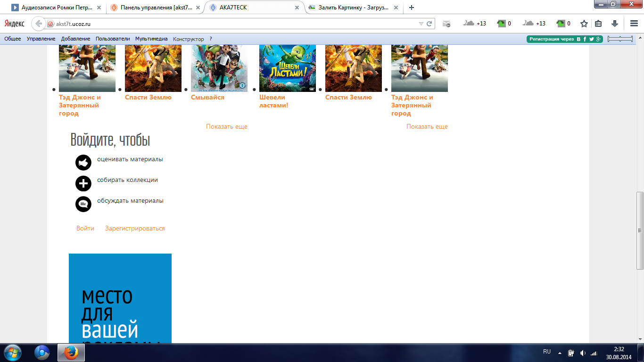The height and width of the screenshot is (362, 644).
Task: Open the Конструктор admin menu
Action: pos(189,39)
